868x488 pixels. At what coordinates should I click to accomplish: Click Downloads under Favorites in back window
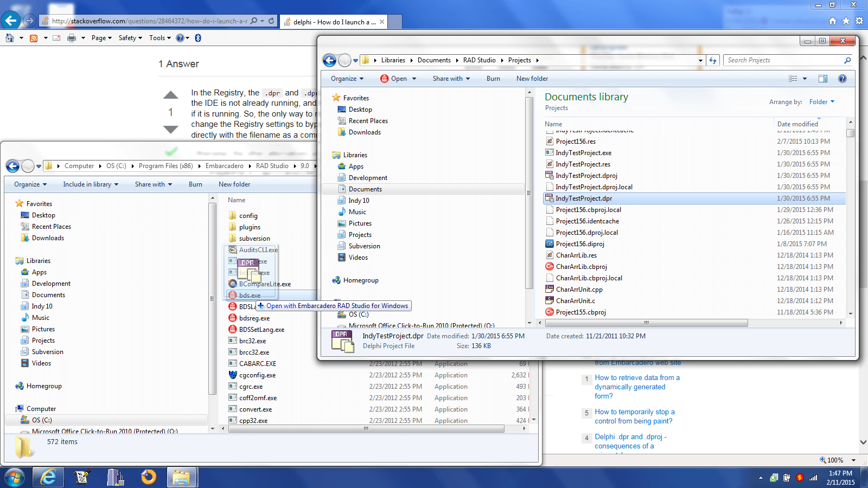(48, 238)
